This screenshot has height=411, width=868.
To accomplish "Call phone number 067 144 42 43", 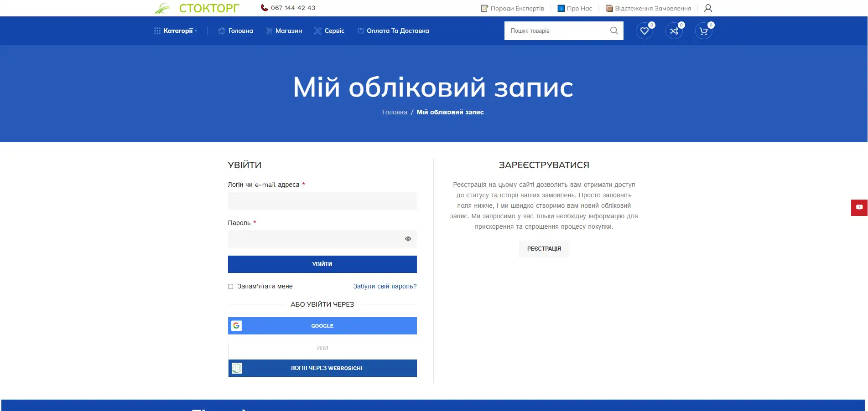I will [293, 8].
